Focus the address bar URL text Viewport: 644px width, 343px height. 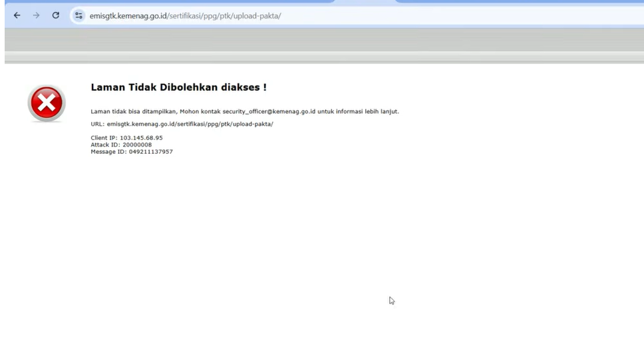tap(185, 16)
